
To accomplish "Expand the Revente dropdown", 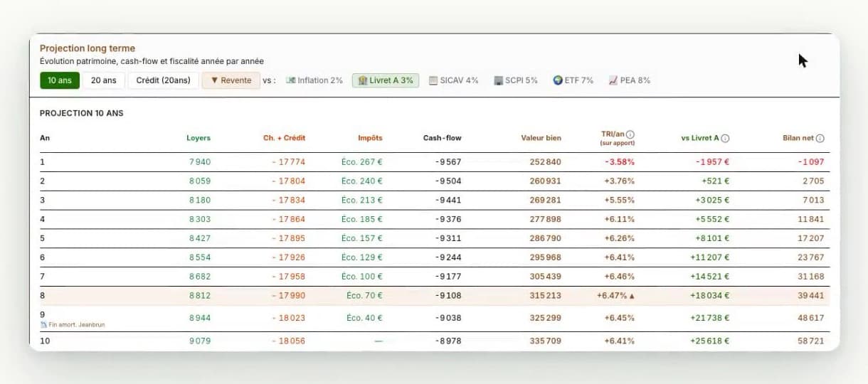I will [x=231, y=80].
